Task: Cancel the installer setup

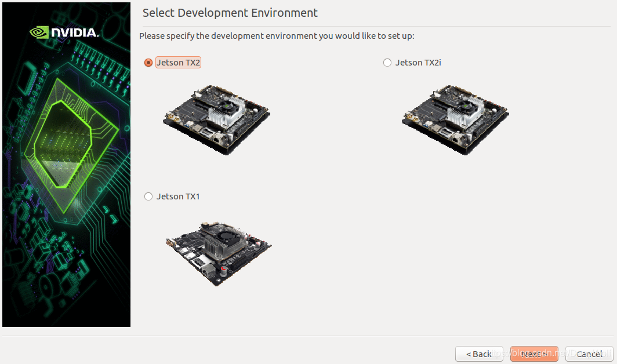Action: pyautogui.click(x=589, y=354)
